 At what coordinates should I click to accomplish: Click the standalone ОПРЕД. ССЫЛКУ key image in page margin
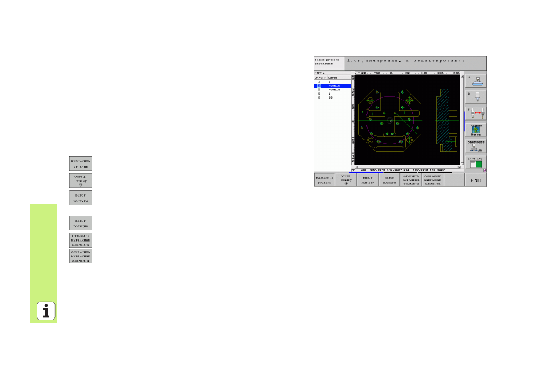(81, 181)
